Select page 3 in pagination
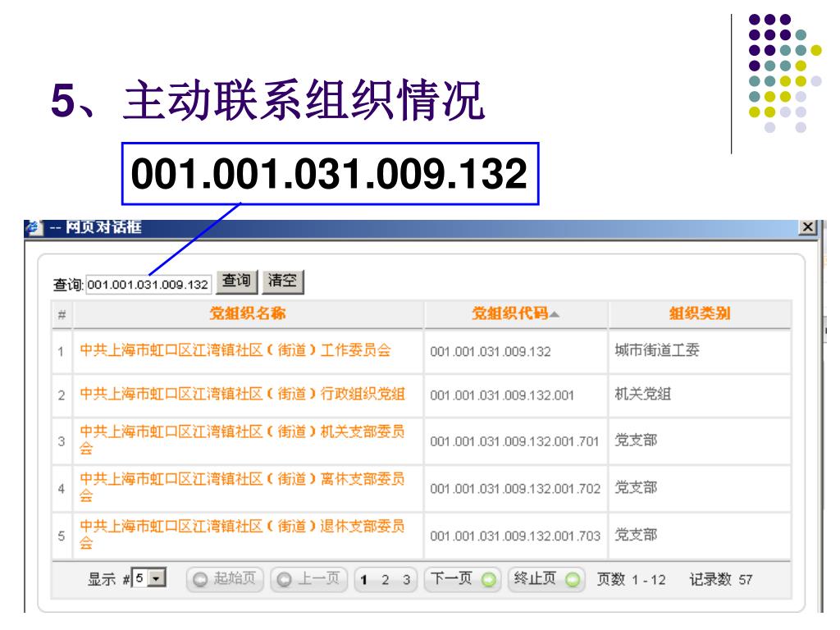Screen dimensions: 840x630 tap(407, 580)
